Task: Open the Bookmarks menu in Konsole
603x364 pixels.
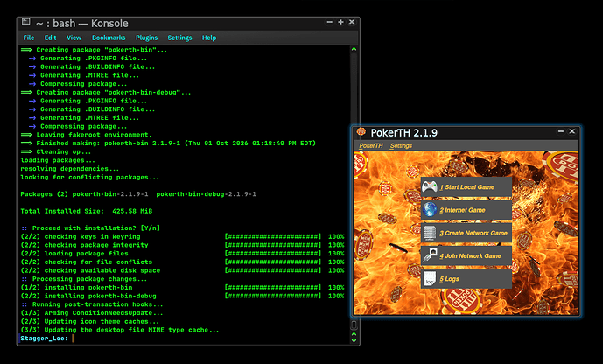Action: pyautogui.click(x=109, y=38)
